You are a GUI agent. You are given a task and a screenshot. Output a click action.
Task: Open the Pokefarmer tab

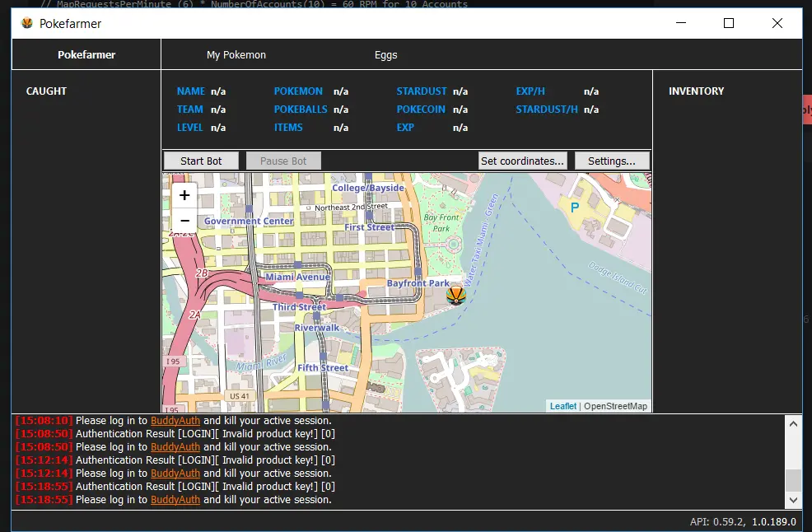86,54
